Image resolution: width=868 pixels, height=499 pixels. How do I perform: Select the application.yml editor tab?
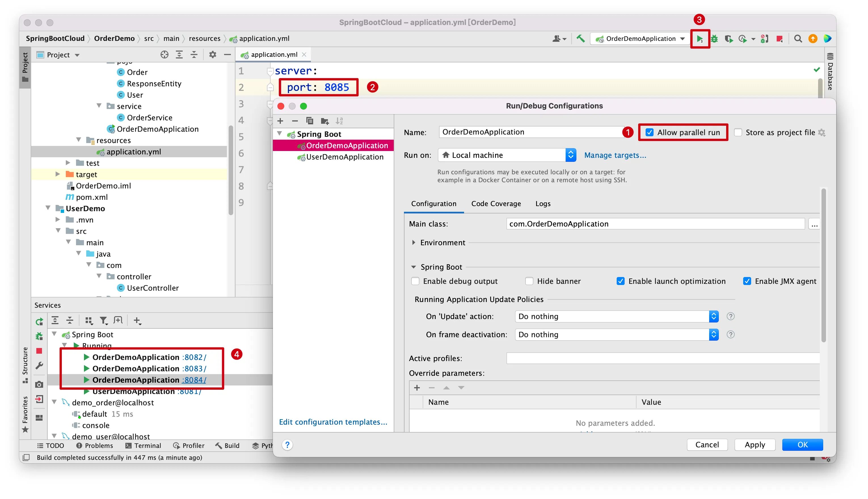[x=273, y=54]
